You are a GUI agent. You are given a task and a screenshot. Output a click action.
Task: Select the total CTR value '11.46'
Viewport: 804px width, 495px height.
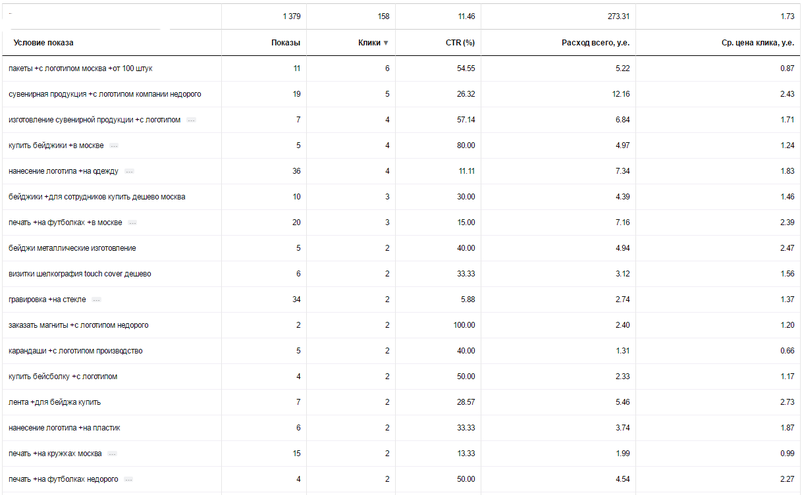[466, 16]
